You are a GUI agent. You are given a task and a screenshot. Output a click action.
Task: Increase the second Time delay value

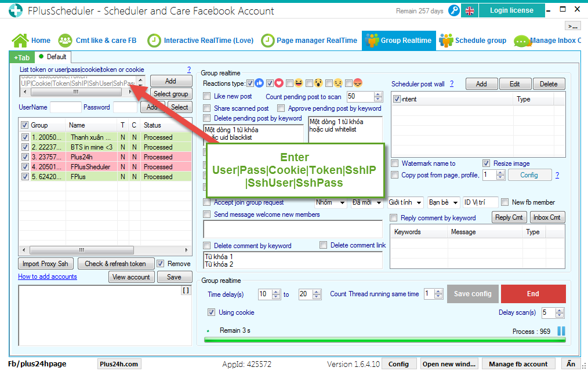tap(317, 292)
